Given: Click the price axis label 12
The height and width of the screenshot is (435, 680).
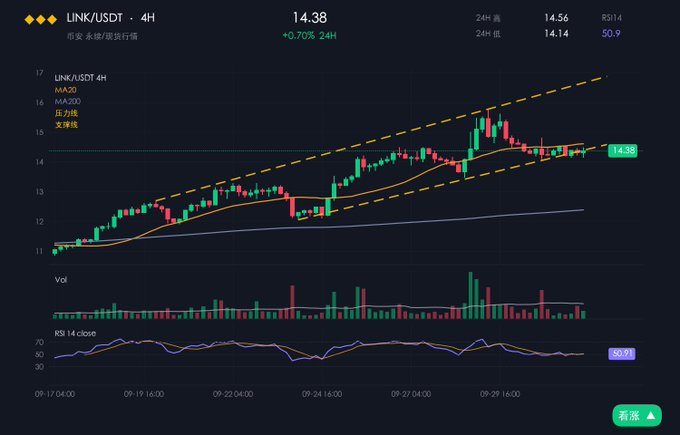Looking at the screenshot, I should [x=40, y=221].
